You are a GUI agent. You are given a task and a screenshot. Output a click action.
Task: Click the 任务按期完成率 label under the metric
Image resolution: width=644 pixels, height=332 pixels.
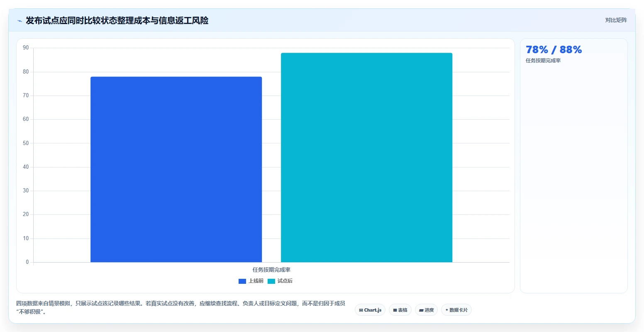click(x=543, y=61)
